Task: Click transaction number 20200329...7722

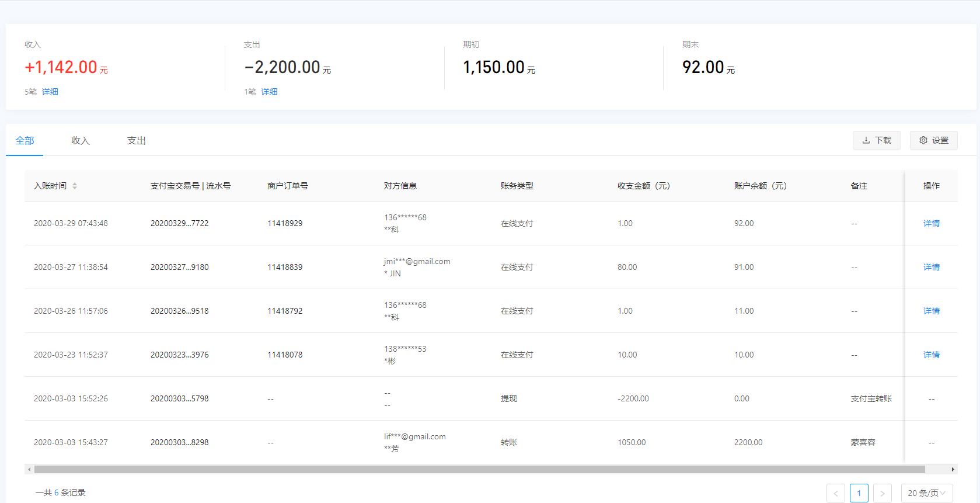Action: (x=180, y=223)
